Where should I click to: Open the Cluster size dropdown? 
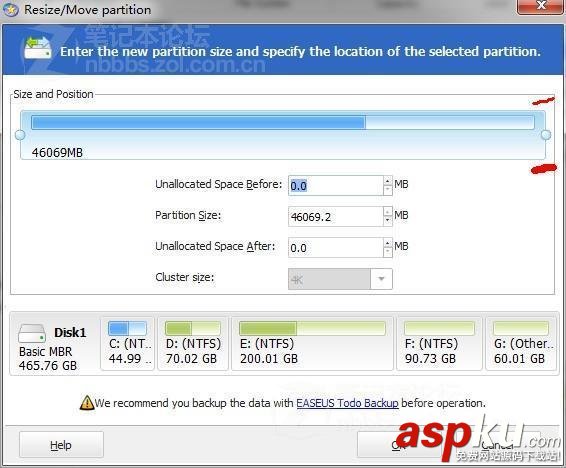click(x=381, y=279)
